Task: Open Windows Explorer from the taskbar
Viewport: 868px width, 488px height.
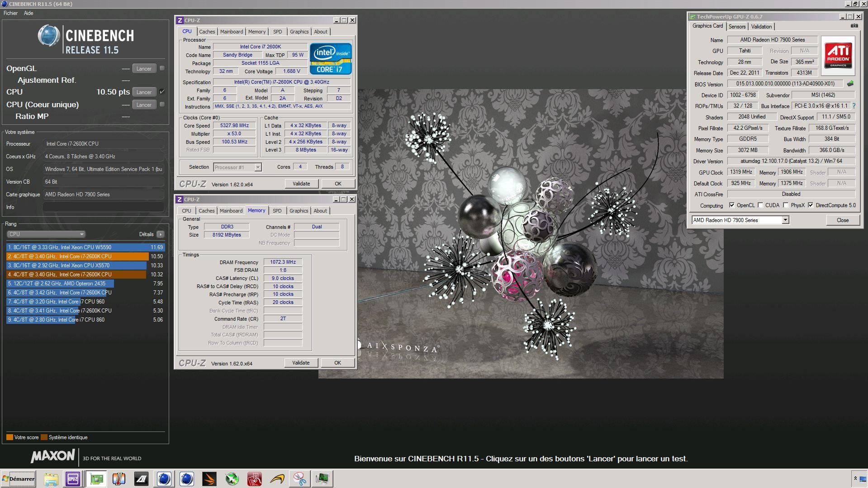Action: tap(51, 479)
